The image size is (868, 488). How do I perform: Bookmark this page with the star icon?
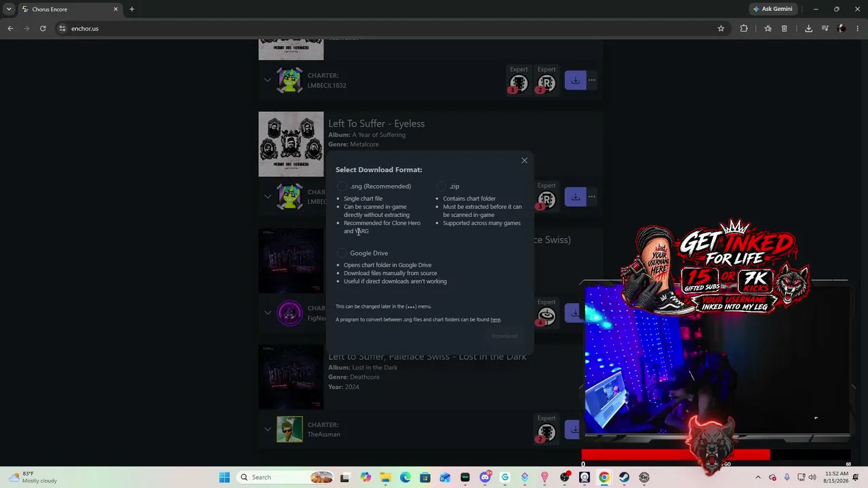721,28
